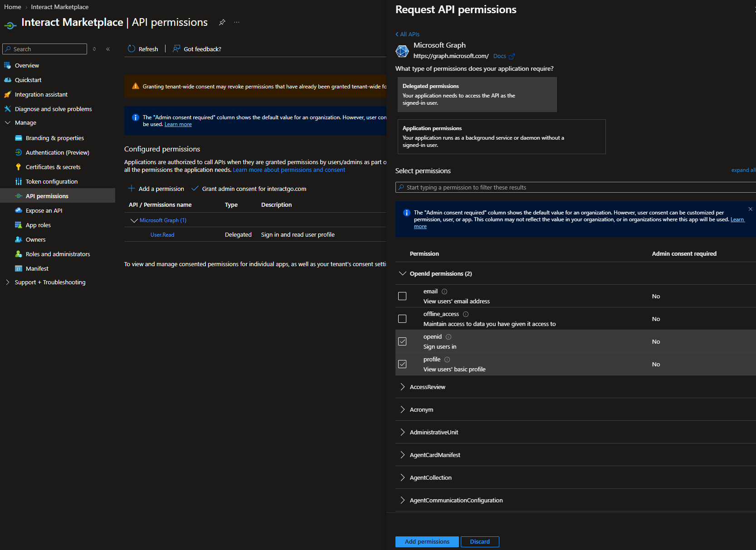Click the info icon next to email permission

[x=444, y=292]
